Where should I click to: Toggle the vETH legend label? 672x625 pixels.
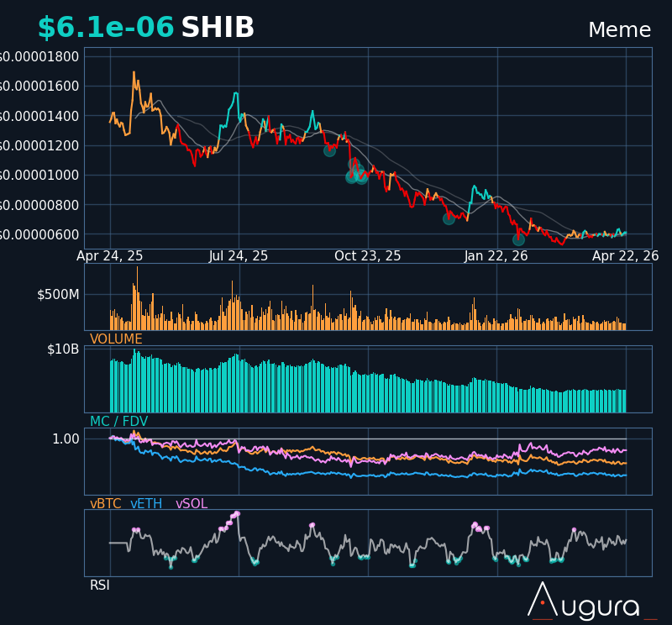point(144,504)
